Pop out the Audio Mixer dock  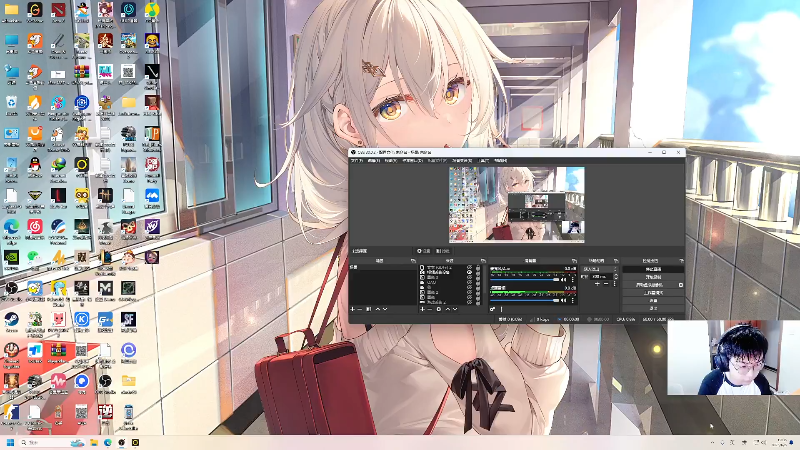point(574,261)
